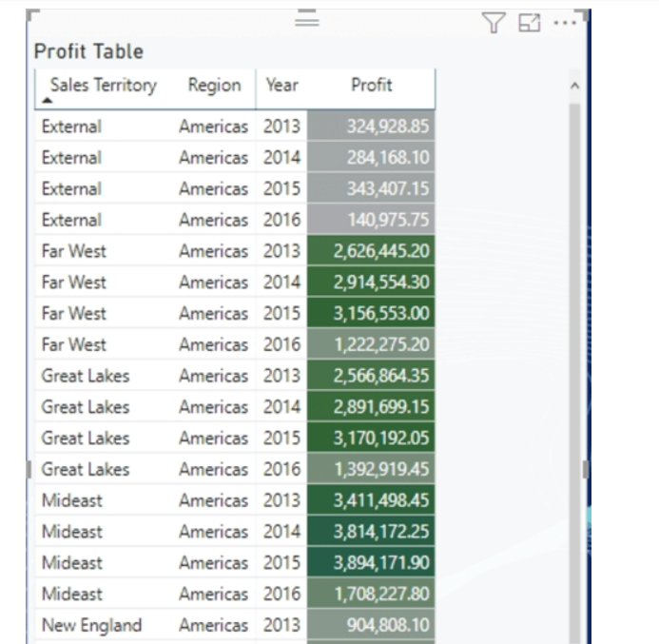Click Mideast in the 2016 row

coord(72,594)
